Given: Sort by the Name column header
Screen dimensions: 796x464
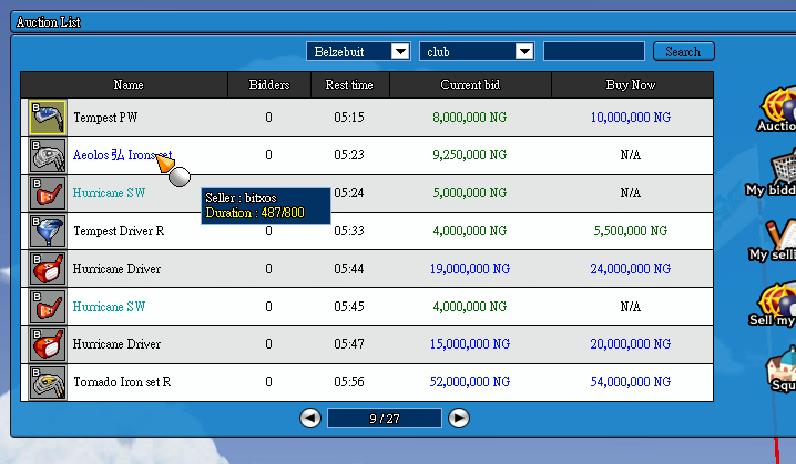Looking at the screenshot, I should (x=128, y=85).
